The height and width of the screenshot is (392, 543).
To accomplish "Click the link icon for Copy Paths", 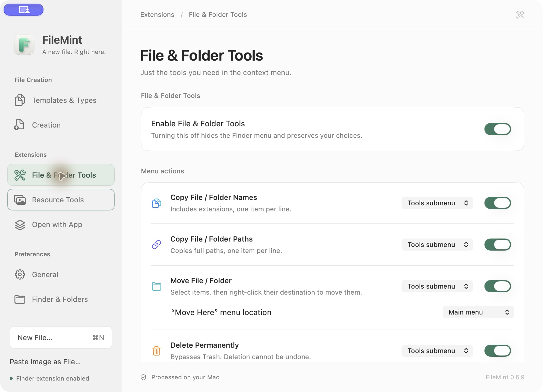I will tap(156, 245).
